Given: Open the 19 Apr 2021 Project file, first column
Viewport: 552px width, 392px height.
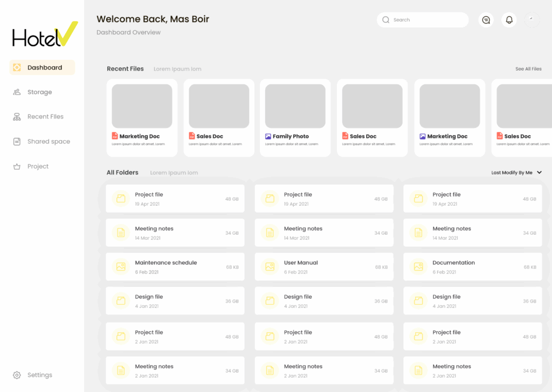Looking at the screenshot, I should click(x=175, y=199).
